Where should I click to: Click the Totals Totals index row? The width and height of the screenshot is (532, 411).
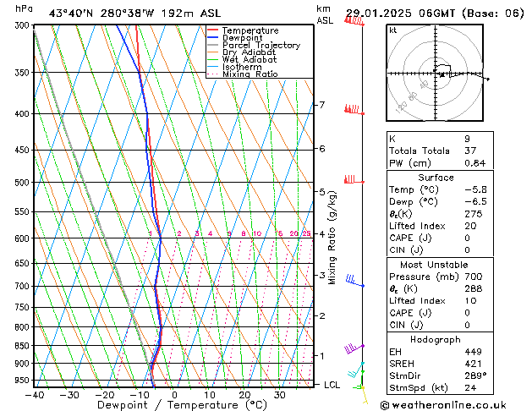coord(437,151)
